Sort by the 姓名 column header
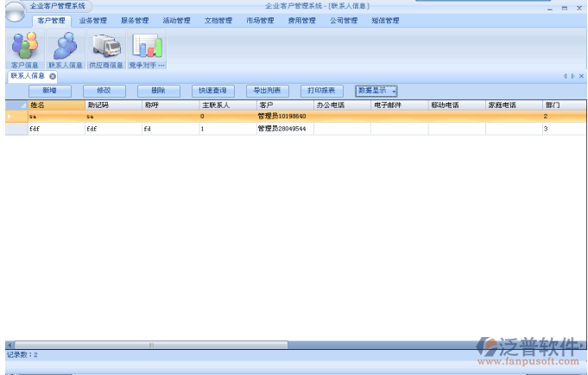Viewport: 588px width, 375px height. pos(56,105)
